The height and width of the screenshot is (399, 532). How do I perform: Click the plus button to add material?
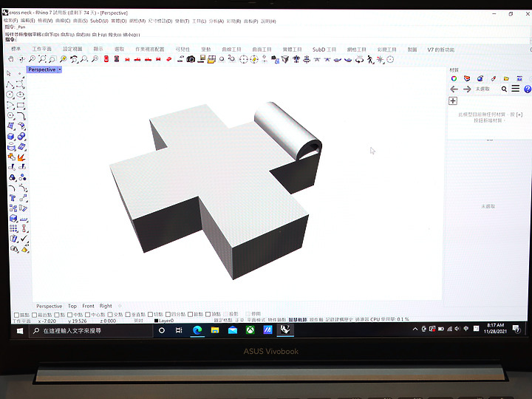[453, 100]
